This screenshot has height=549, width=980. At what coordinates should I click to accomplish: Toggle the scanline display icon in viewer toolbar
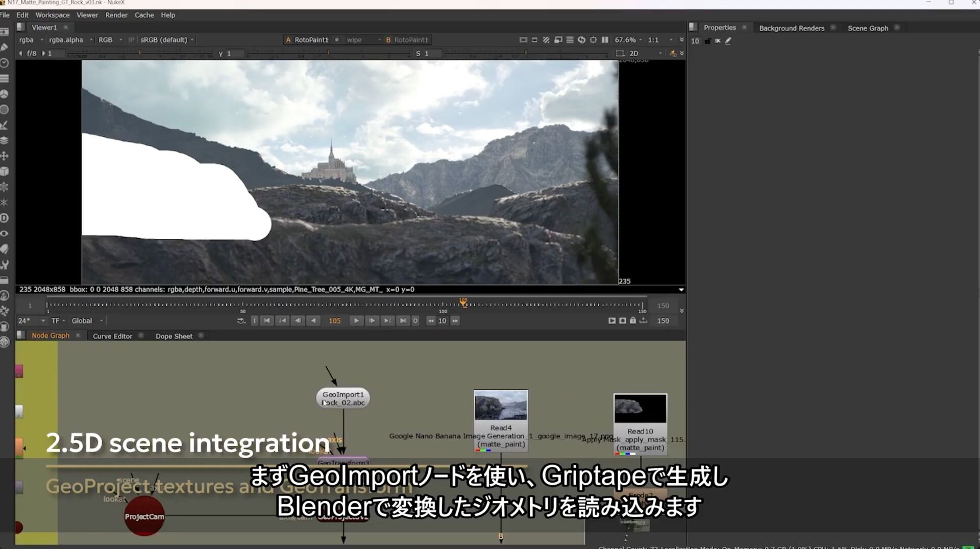(x=570, y=40)
